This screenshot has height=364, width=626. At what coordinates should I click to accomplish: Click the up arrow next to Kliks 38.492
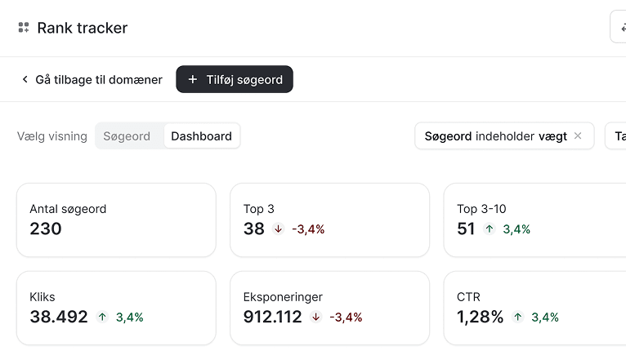tap(103, 317)
